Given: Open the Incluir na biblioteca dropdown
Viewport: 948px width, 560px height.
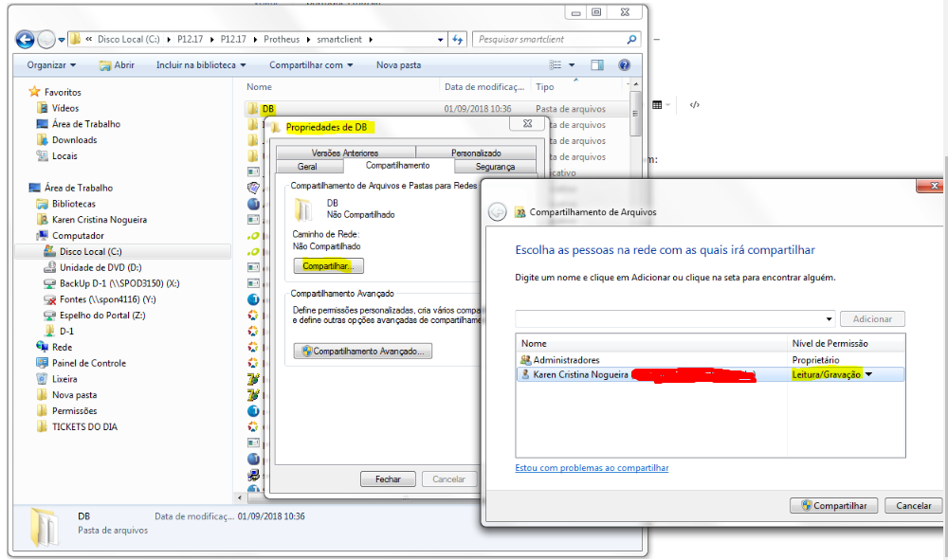Looking at the screenshot, I should coord(201,64).
